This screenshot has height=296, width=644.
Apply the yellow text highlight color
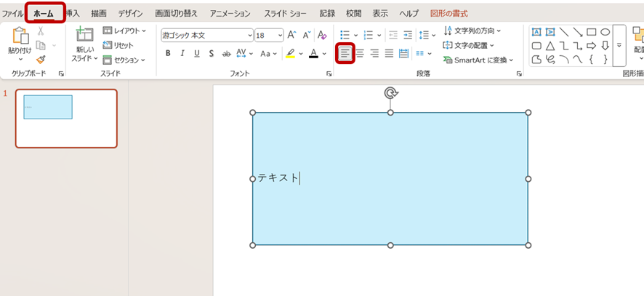pyautogui.click(x=290, y=53)
